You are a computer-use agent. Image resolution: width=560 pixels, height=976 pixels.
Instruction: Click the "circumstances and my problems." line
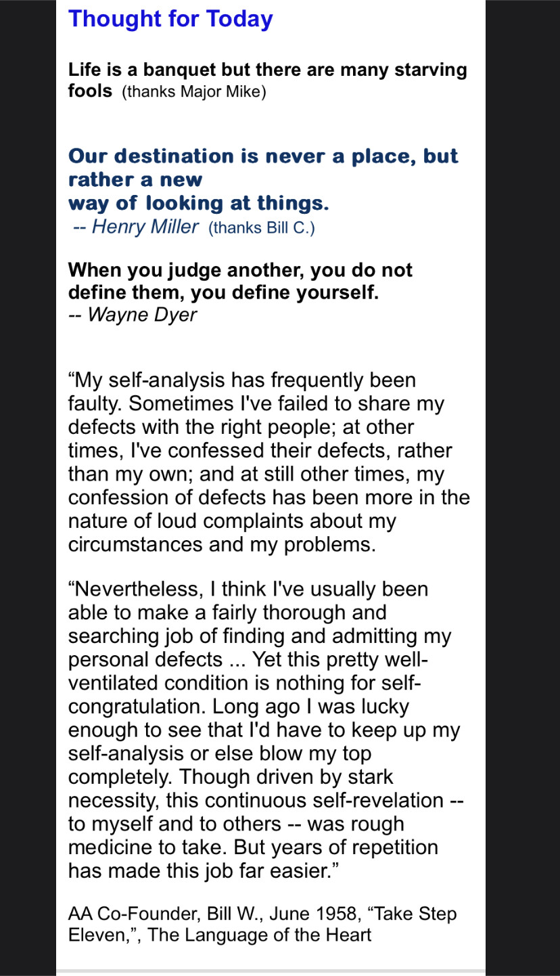pyautogui.click(x=222, y=544)
